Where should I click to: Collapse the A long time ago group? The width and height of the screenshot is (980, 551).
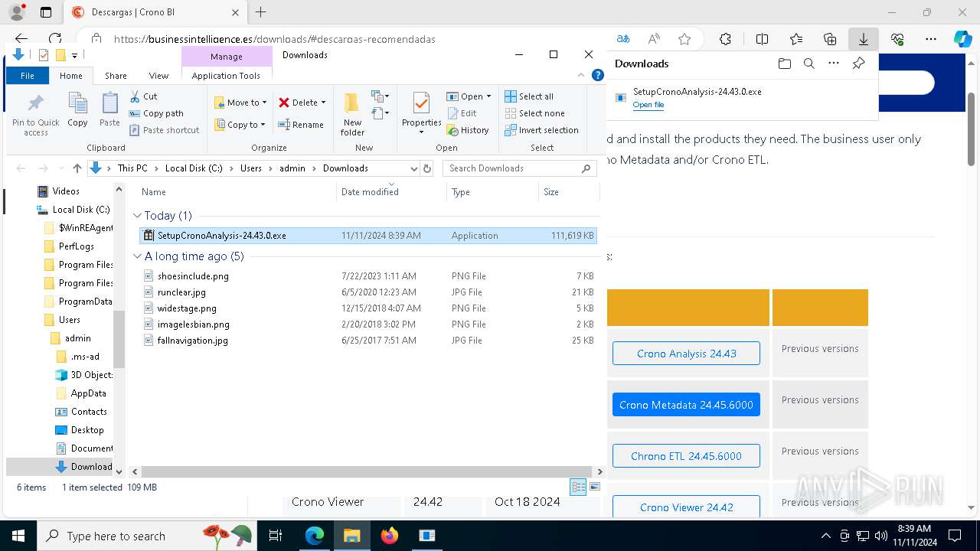138,256
